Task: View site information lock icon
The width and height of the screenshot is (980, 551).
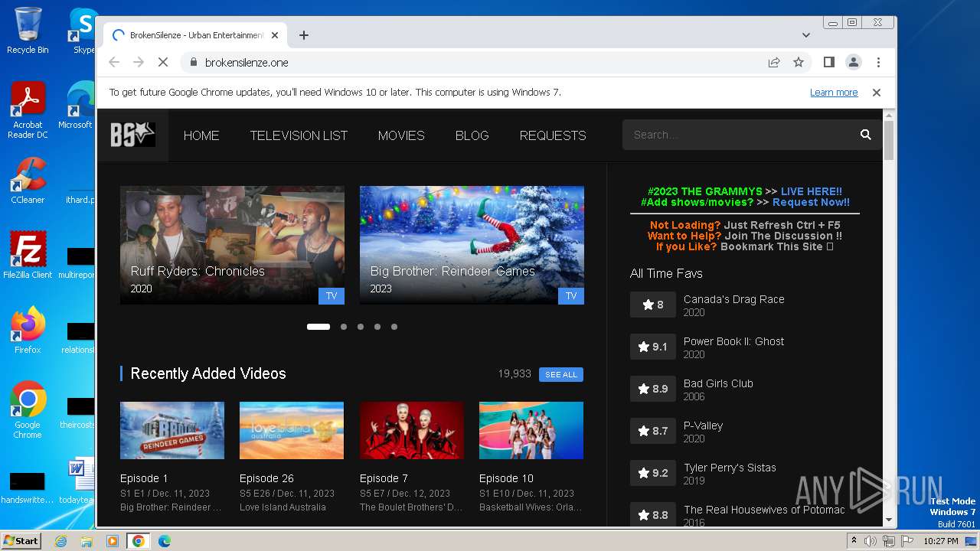Action: point(193,63)
